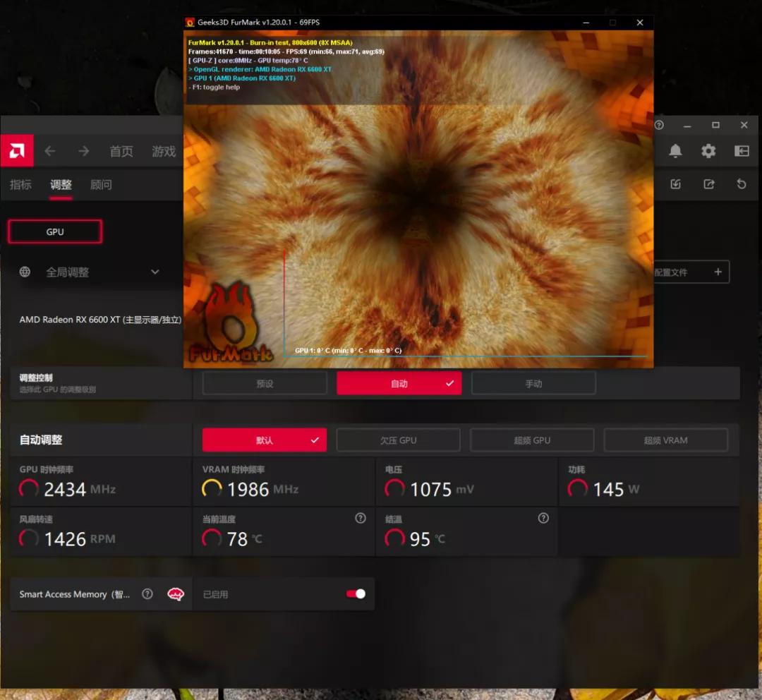
Task: Select 自动 tuning control option
Action: (399, 384)
